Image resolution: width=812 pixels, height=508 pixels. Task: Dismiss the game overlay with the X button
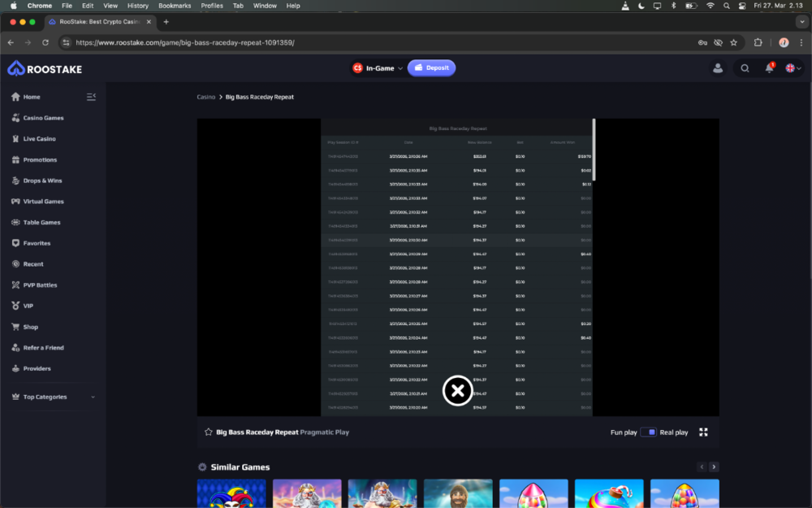tap(457, 390)
